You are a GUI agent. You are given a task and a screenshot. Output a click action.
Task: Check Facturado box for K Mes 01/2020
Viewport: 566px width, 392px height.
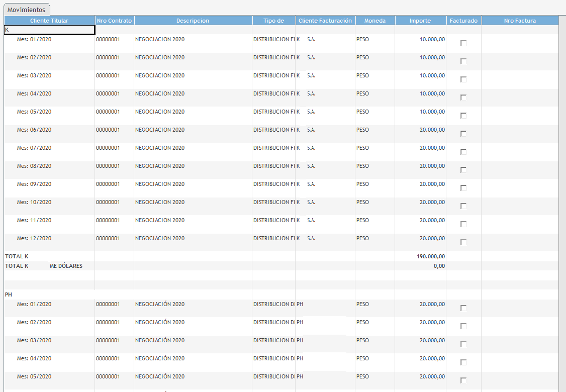463,43
